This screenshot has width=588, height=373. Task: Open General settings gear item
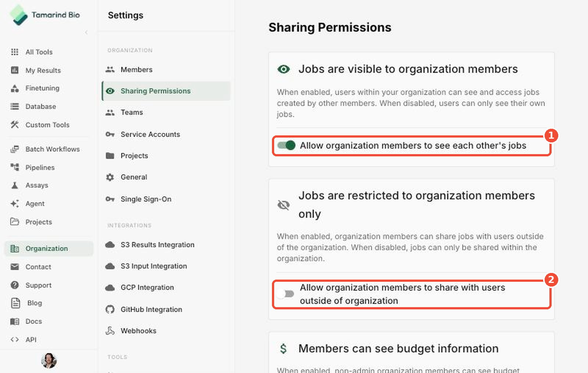point(166,177)
